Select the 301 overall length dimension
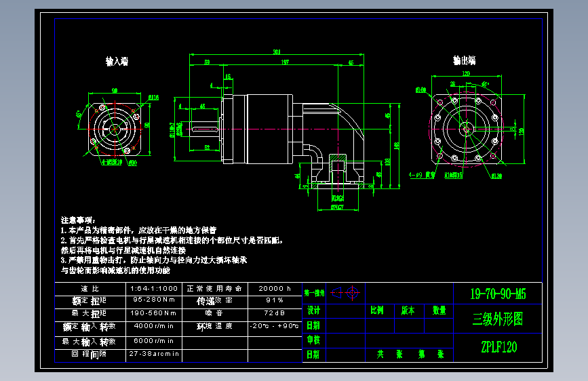The image size is (588, 381). point(277,52)
